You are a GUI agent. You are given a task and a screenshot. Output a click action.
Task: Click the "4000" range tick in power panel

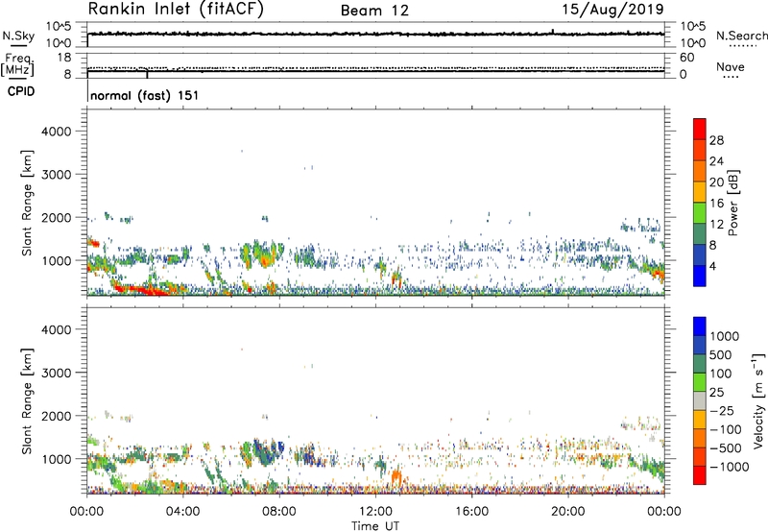(57, 132)
